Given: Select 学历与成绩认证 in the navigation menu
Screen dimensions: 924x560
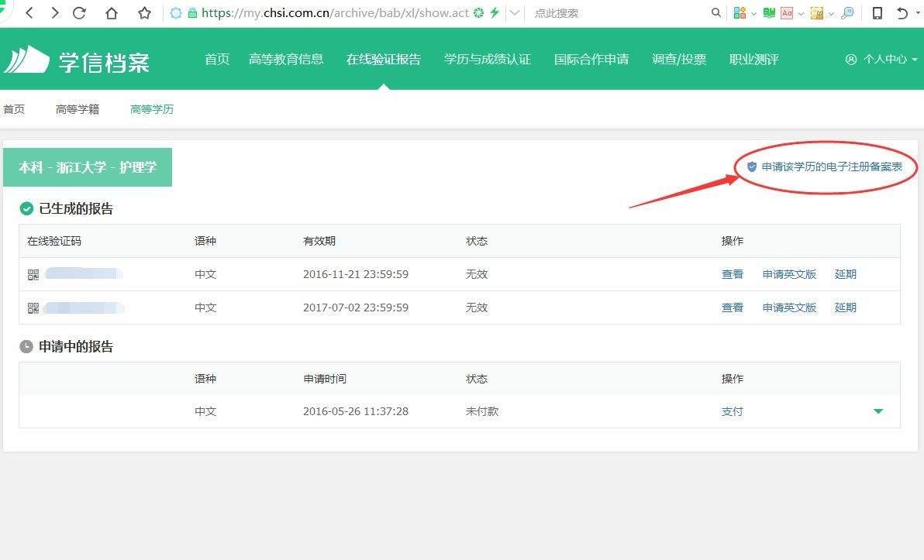Looking at the screenshot, I should (x=487, y=58).
